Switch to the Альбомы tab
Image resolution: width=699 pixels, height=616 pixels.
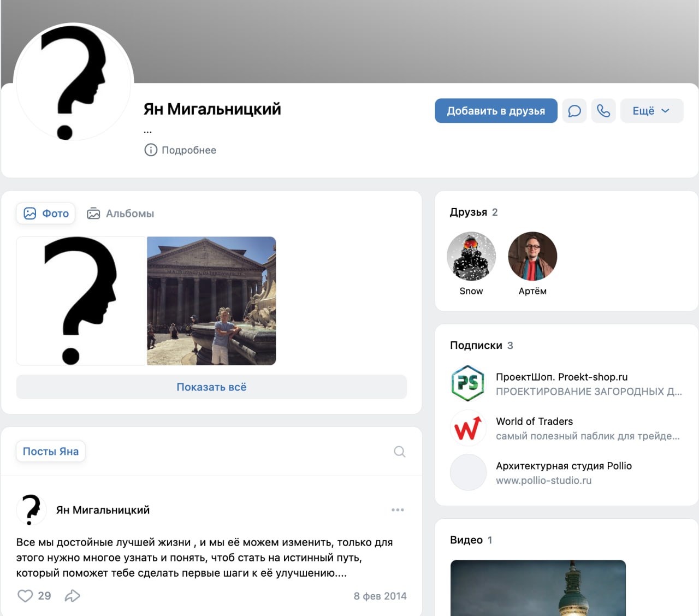click(x=121, y=214)
